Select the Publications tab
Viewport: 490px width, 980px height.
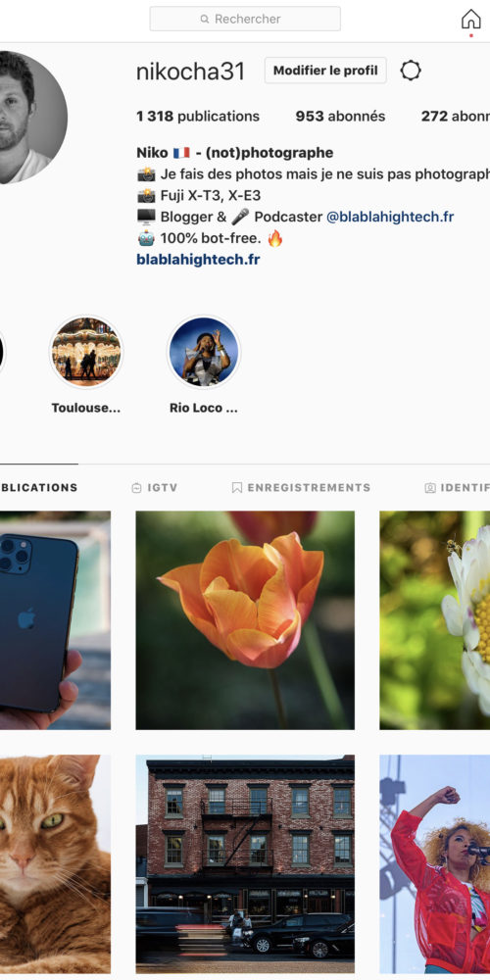[39, 487]
